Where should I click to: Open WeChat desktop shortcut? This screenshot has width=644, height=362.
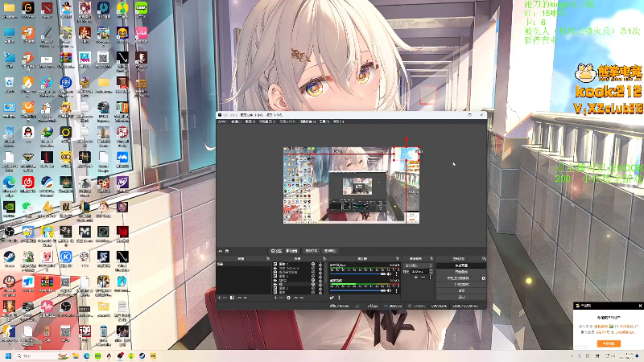28,207
